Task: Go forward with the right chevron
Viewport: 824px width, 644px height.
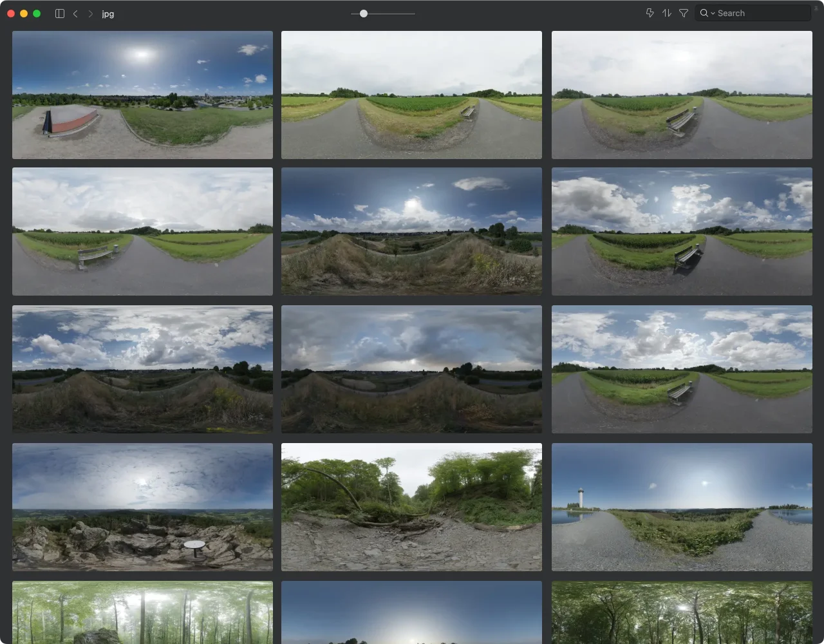Action: 90,14
